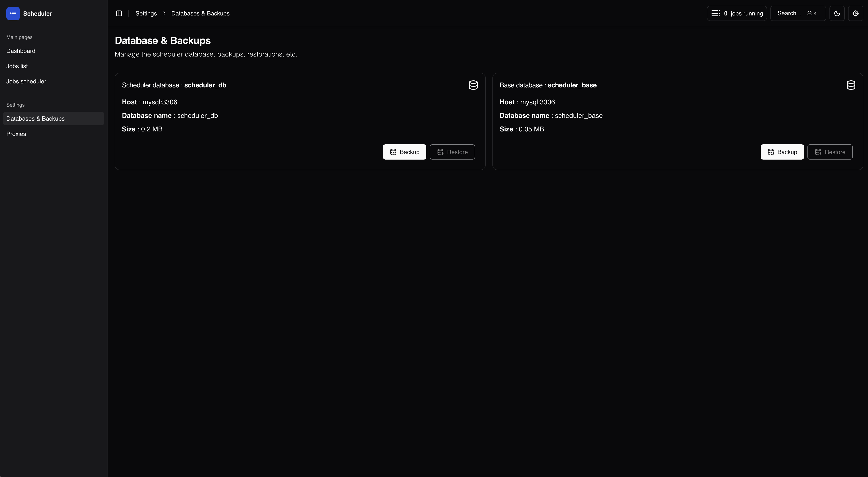Click database icon in scheduler_db card
The width and height of the screenshot is (868, 477).
click(473, 85)
